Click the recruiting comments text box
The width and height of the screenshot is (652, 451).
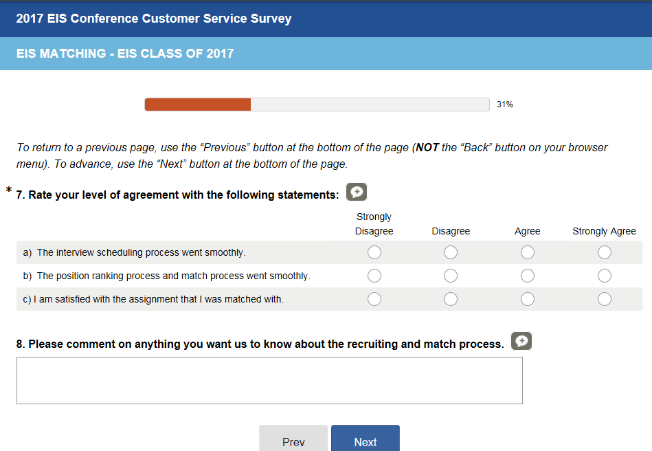tap(269, 380)
